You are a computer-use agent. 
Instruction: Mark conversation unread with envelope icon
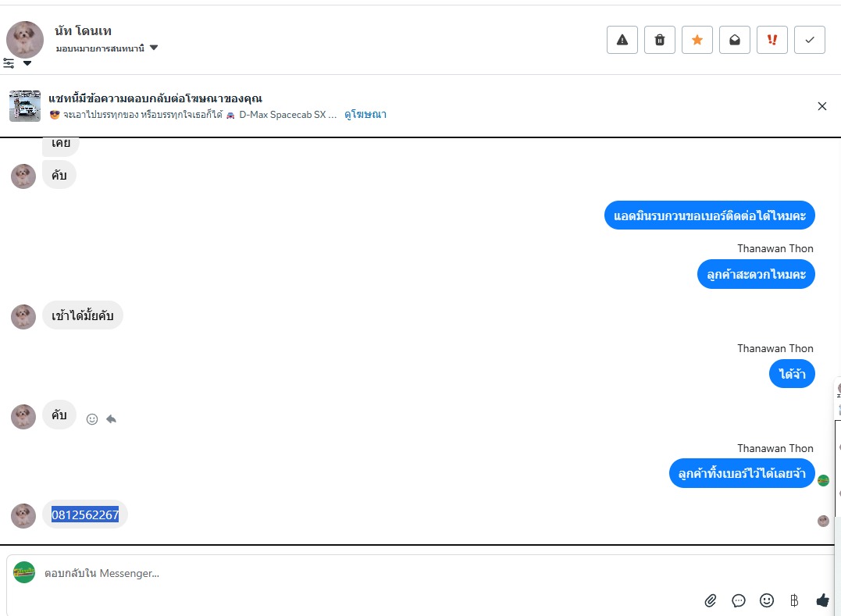tap(735, 40)
